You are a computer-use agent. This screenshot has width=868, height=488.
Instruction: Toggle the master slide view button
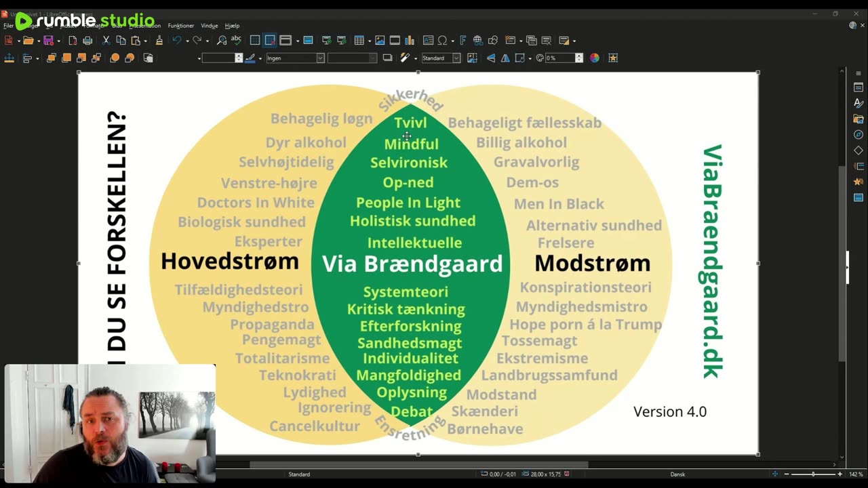[x=308, y=41]
